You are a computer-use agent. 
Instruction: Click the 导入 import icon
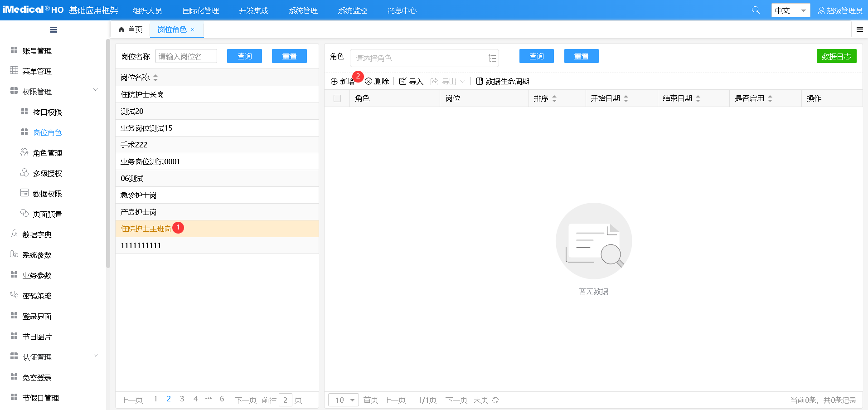[x=402, y=82]
